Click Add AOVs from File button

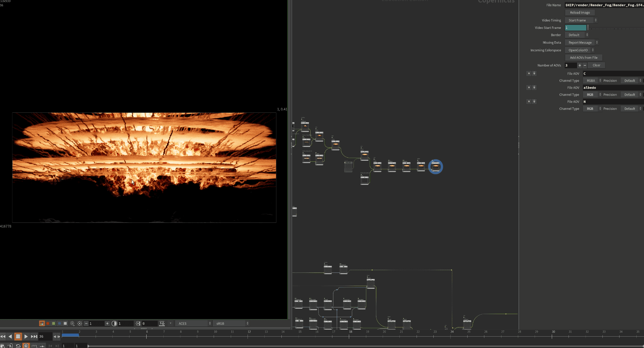pos(584,58)
